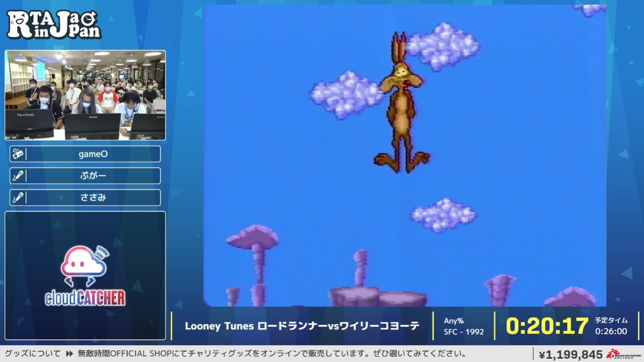Click the microphone icon beside ささみ

click(18, 197)
